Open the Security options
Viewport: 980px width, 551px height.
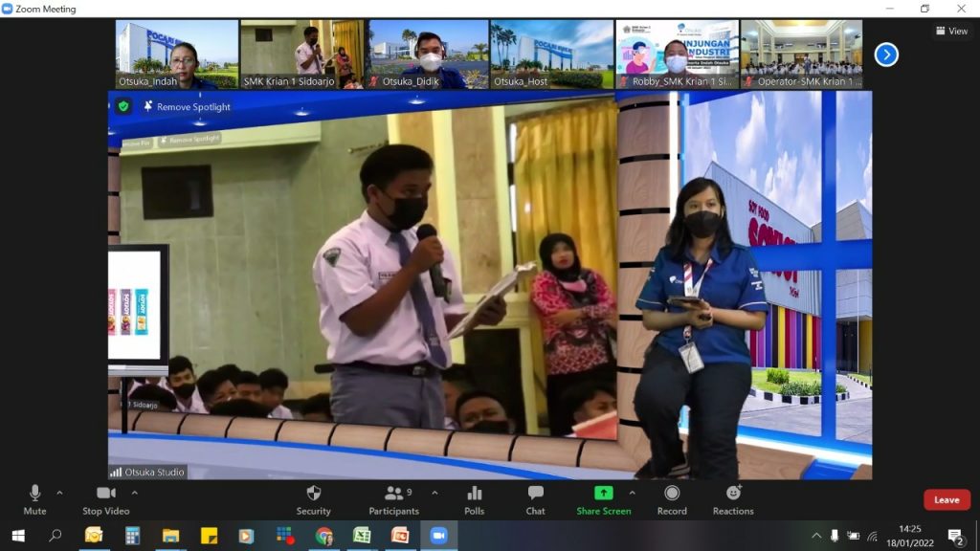[313, 499]
